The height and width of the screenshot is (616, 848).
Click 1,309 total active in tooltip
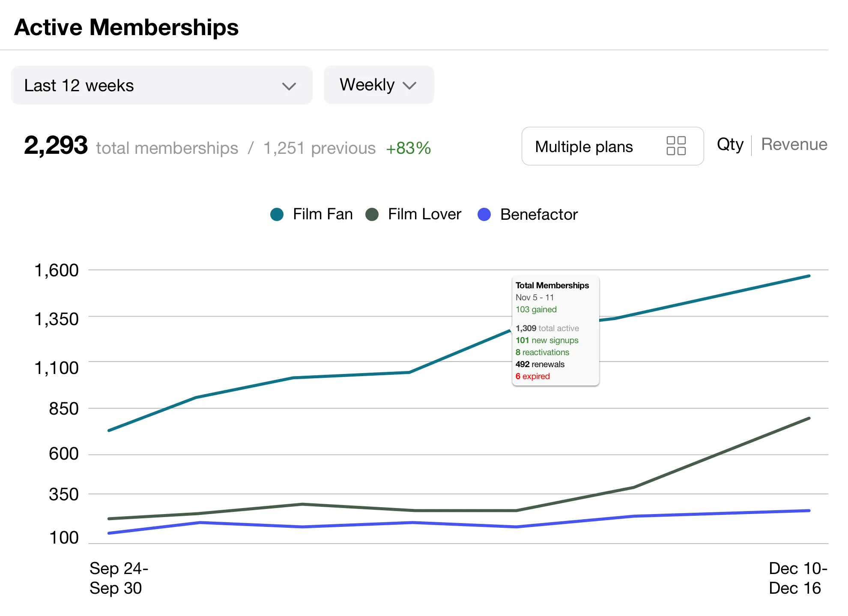tap(547, 328)
